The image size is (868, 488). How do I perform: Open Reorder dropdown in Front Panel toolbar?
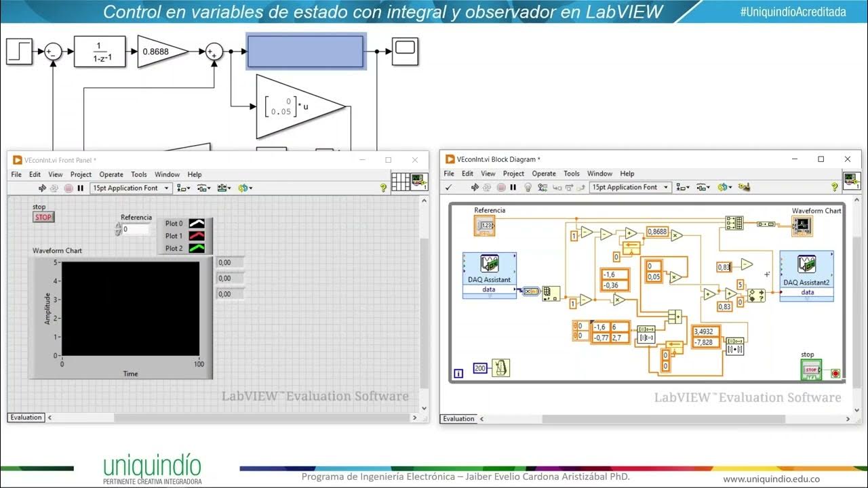[x=244, y=188]
